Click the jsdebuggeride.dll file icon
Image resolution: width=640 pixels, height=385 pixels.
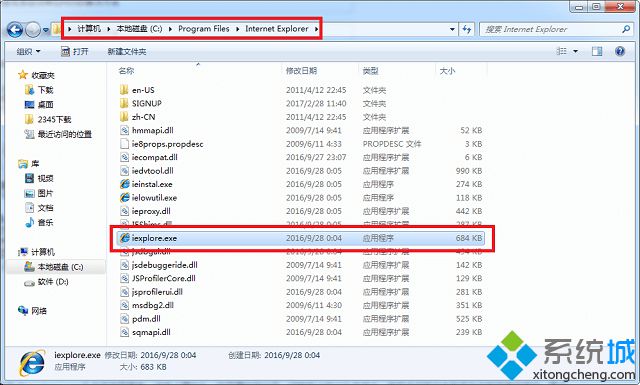124,265
